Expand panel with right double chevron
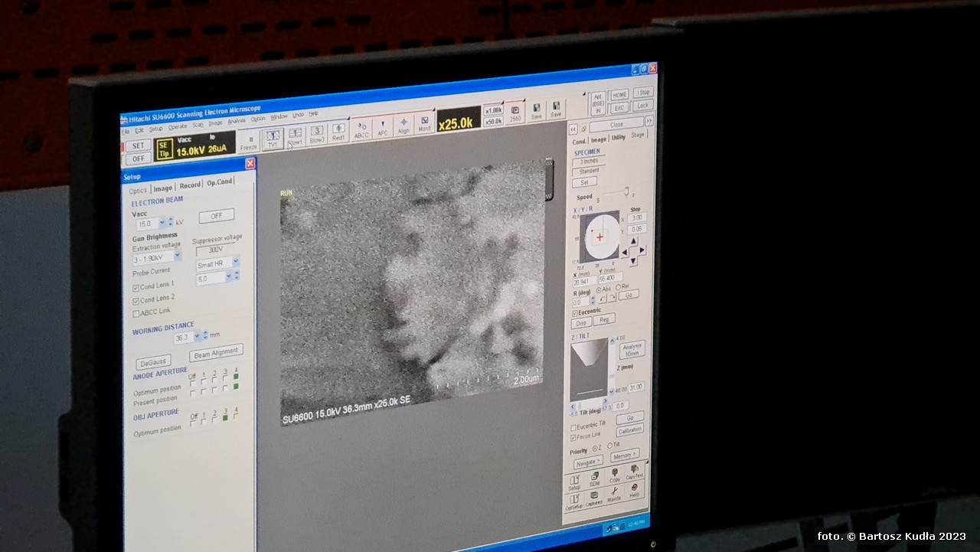 [648, 120]
